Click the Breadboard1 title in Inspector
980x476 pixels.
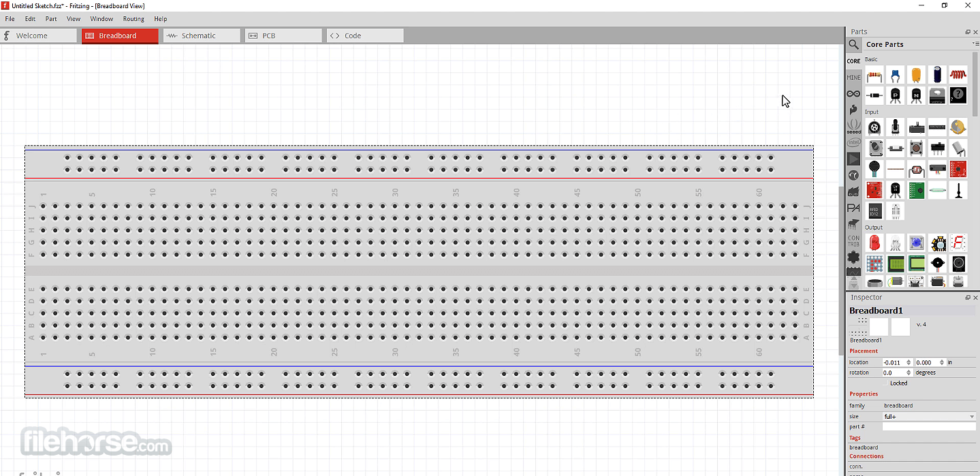click(876, 311)
